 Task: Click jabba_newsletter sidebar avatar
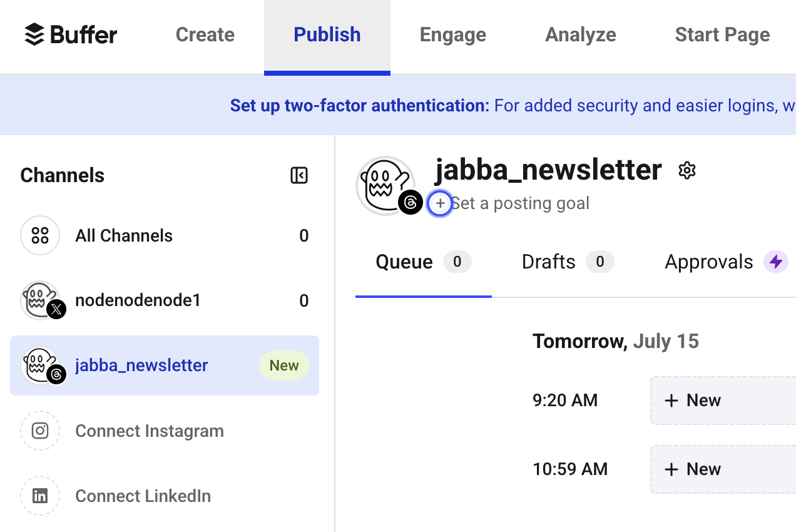point(41,366)
